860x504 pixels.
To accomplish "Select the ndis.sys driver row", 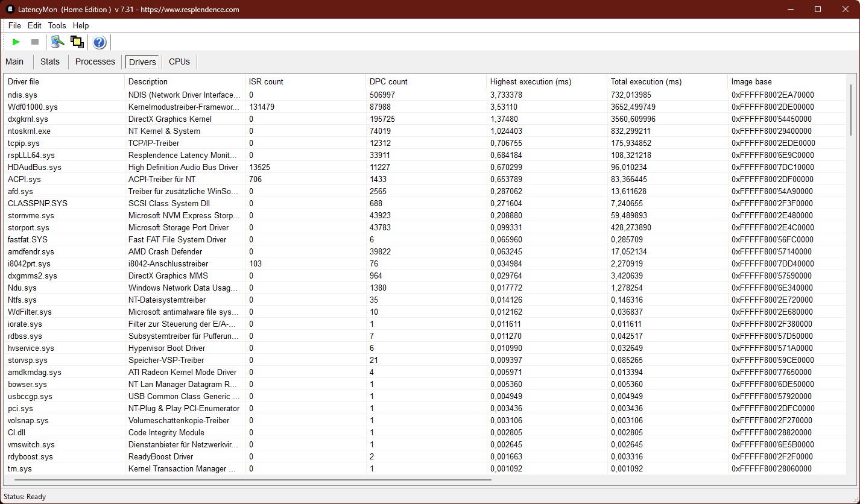I will [x=22, y=95].
